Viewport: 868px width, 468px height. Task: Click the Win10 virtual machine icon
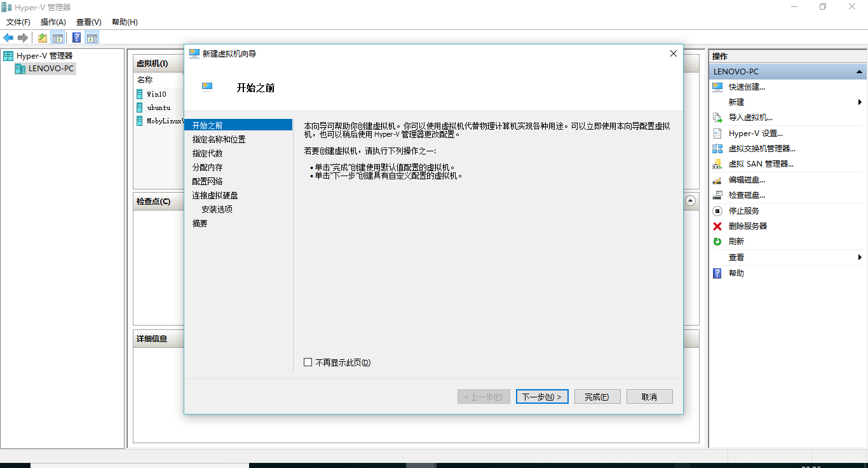(140, 94)
